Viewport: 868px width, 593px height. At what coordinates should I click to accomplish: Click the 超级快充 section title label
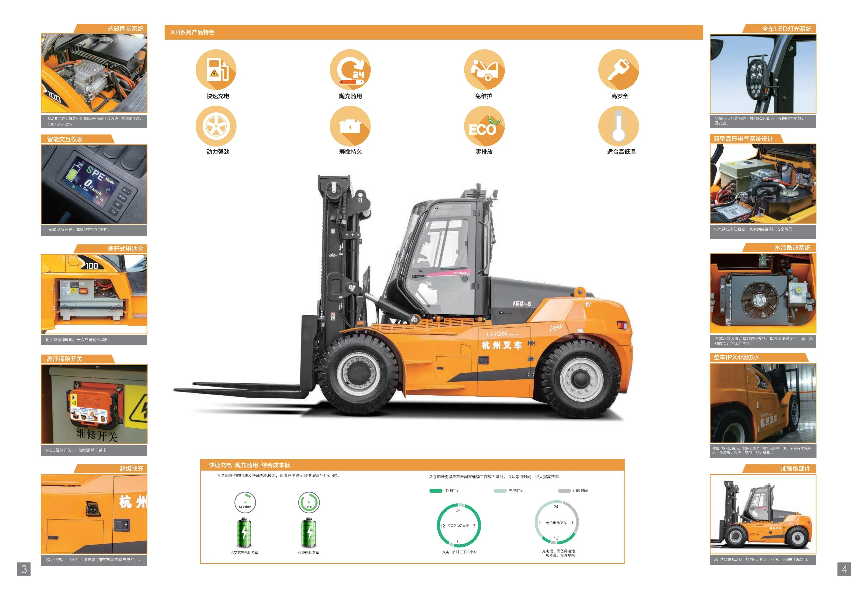tap(131, 468)
